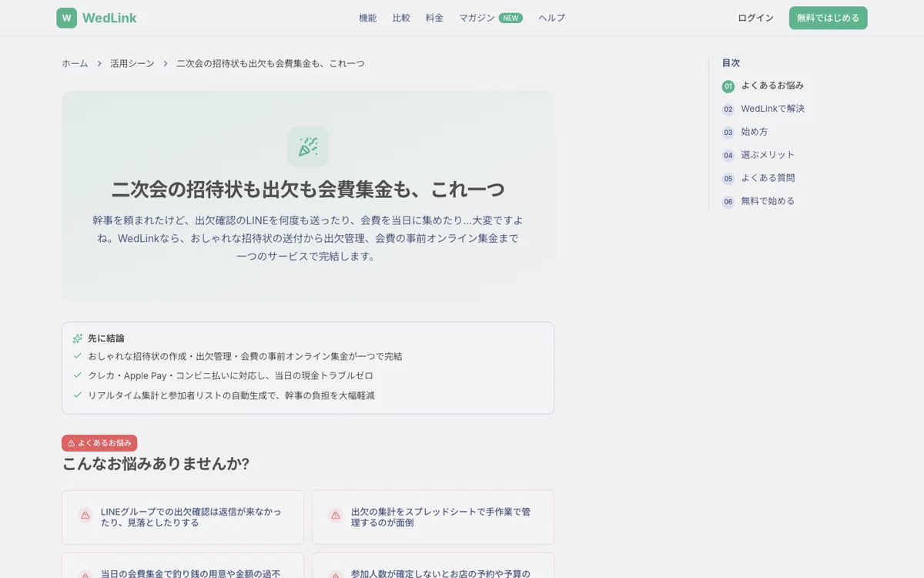Click the 目次 sidebar heading

731,63
